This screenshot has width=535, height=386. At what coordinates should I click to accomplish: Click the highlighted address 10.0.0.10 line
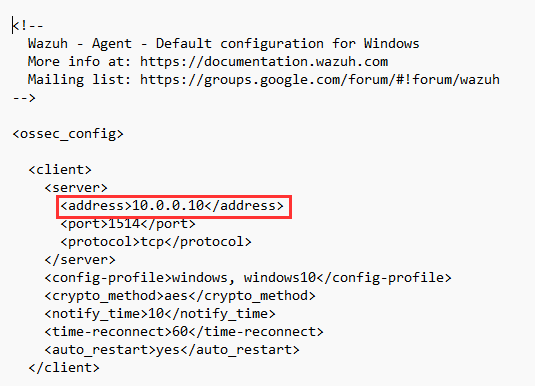(x=172, y=206)
